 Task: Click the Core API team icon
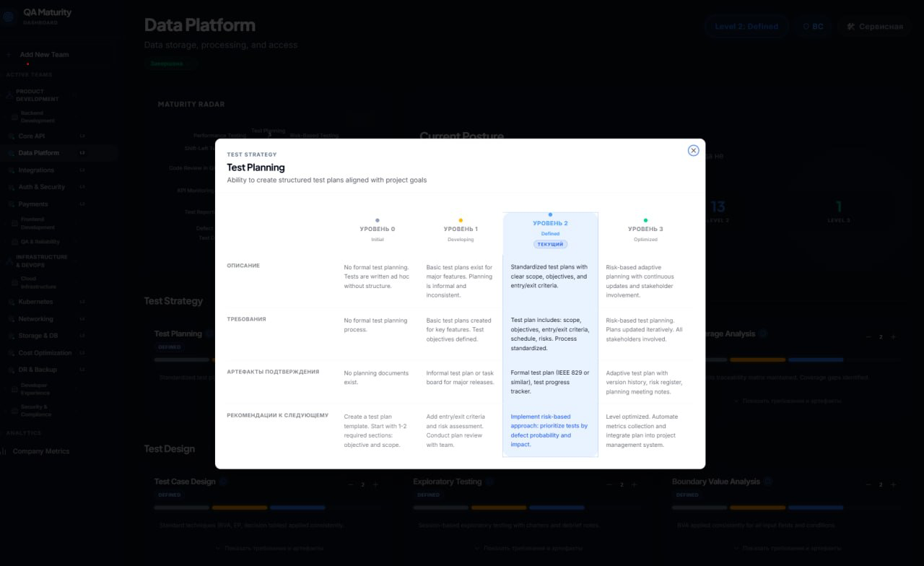12,136
